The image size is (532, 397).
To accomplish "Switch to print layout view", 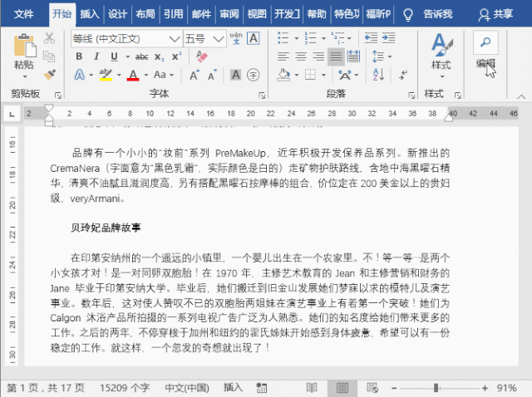I will coord(342,388).
